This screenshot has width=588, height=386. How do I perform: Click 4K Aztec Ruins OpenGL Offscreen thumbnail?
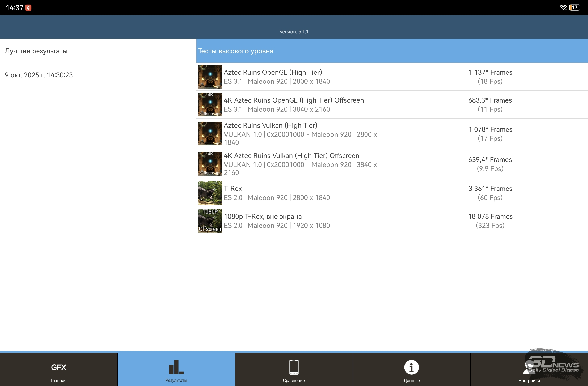coord(210,105)
